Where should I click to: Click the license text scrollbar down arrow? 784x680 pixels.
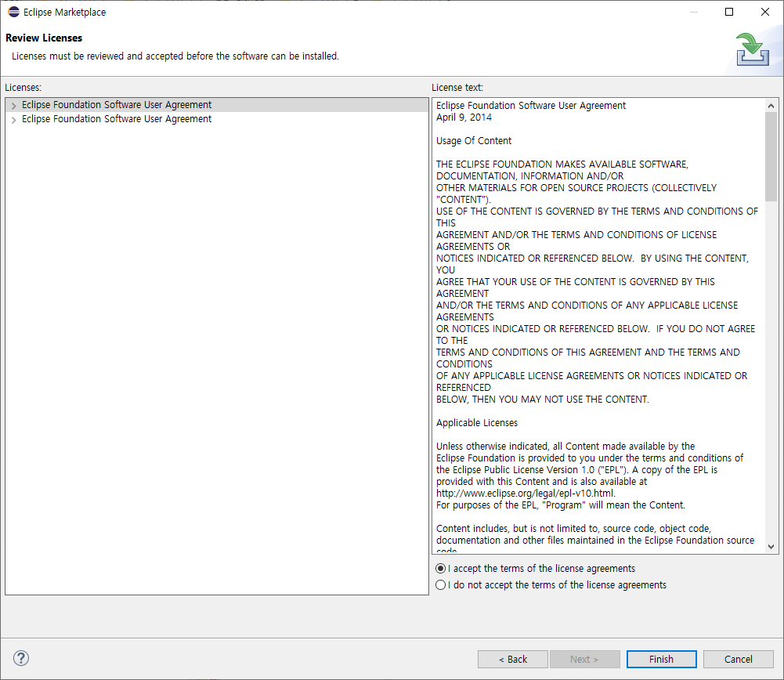click(771, 547)
